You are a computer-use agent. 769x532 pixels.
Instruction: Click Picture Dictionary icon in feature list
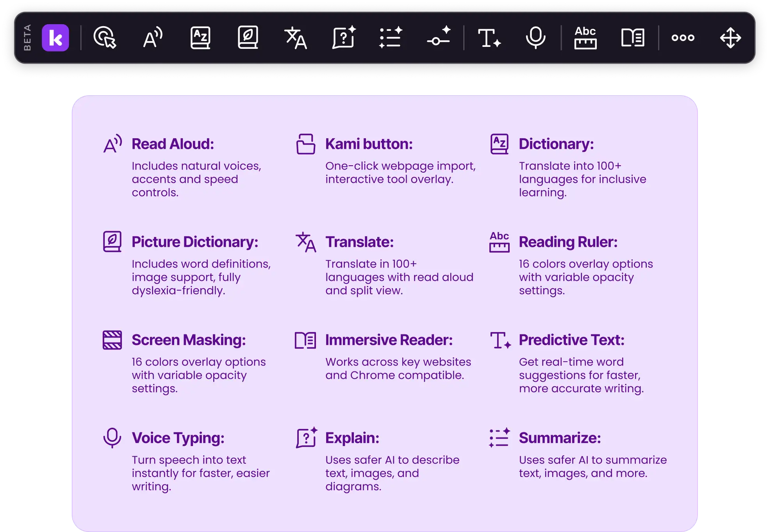pyautogui.click(x=112, y=241)
